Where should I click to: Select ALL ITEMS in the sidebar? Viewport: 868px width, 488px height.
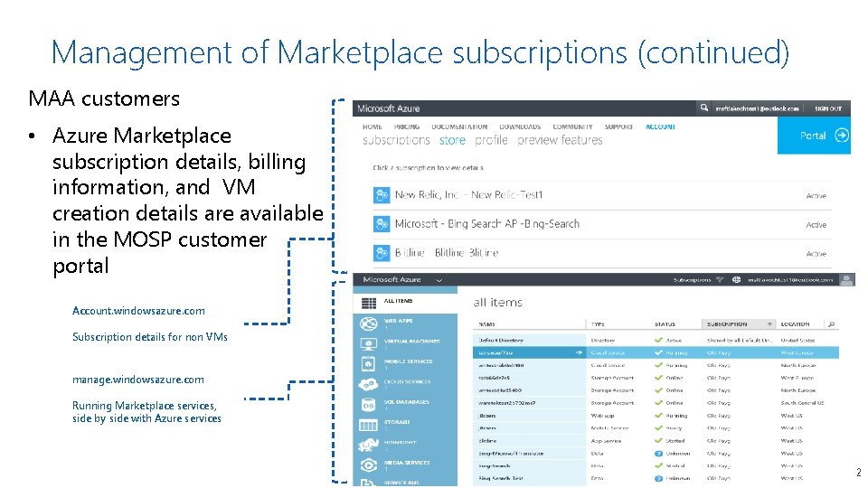point(405,302)
